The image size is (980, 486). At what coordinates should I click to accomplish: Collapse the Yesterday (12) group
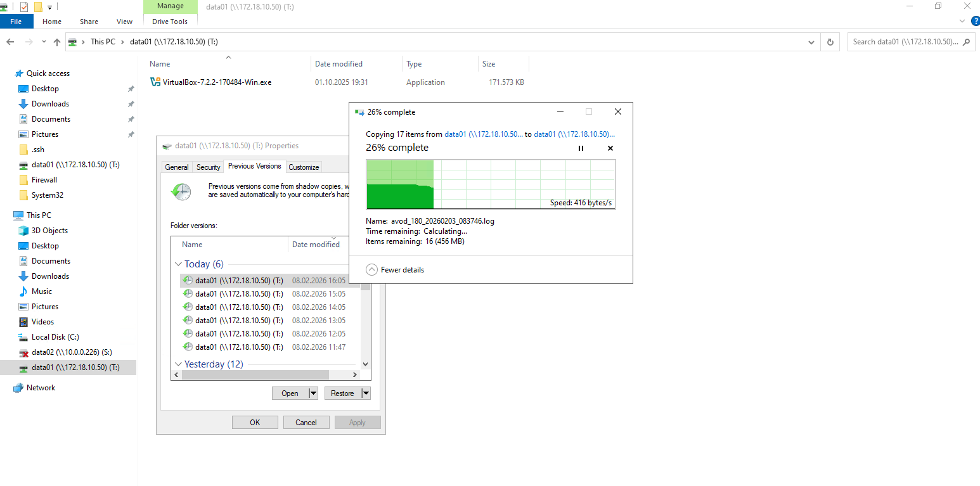[x=178, y=364]
